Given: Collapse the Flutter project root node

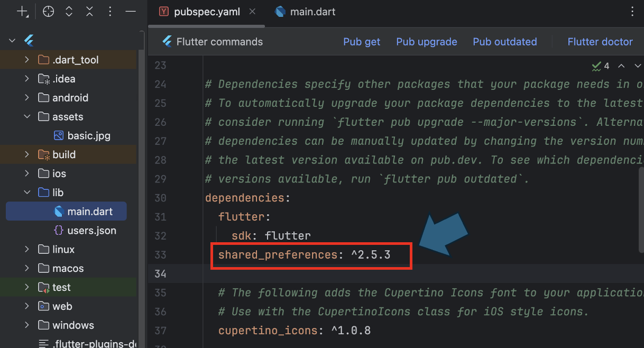Looking at the screenshot, I should click(x=12, y=41).
